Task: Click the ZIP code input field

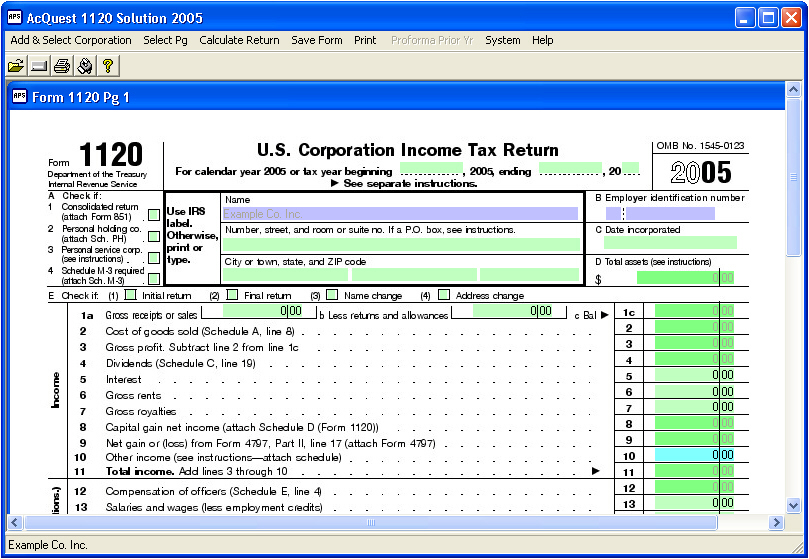Action: tap(529, 275)
